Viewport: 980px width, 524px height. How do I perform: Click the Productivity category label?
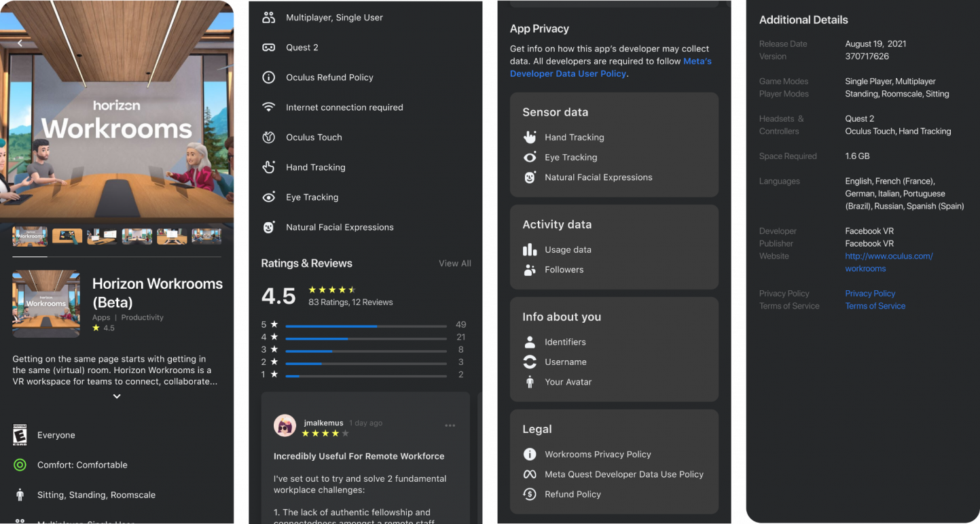click(142, 317)
